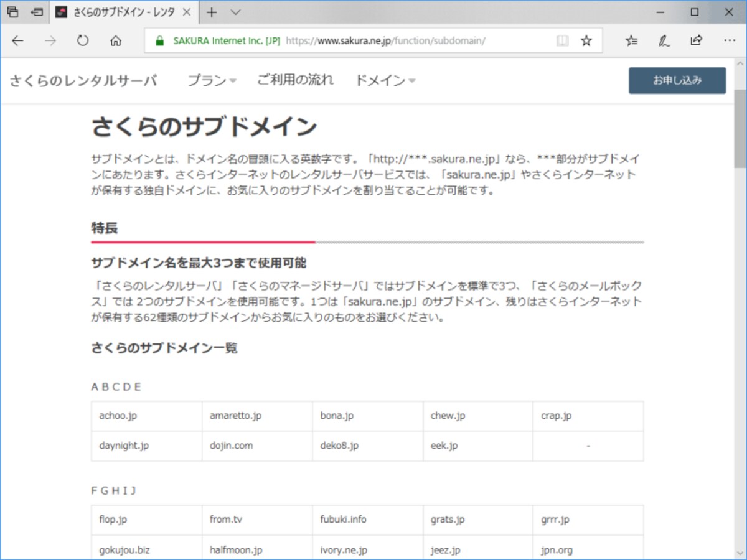This screenshot has height=560, width=747.
Task: Show tab previews chevron
Action: 235,12
